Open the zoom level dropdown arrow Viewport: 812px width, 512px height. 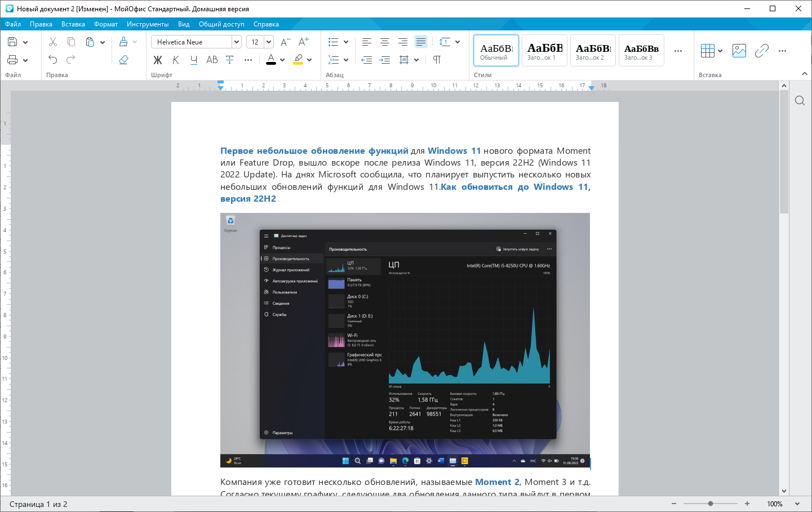point(797,504)
